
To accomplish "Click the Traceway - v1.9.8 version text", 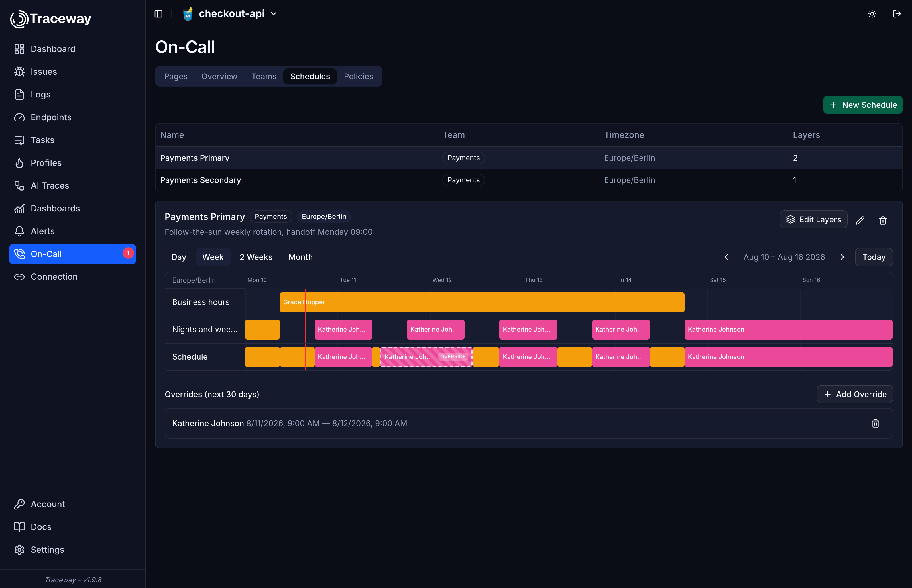I will coord(73,580).
